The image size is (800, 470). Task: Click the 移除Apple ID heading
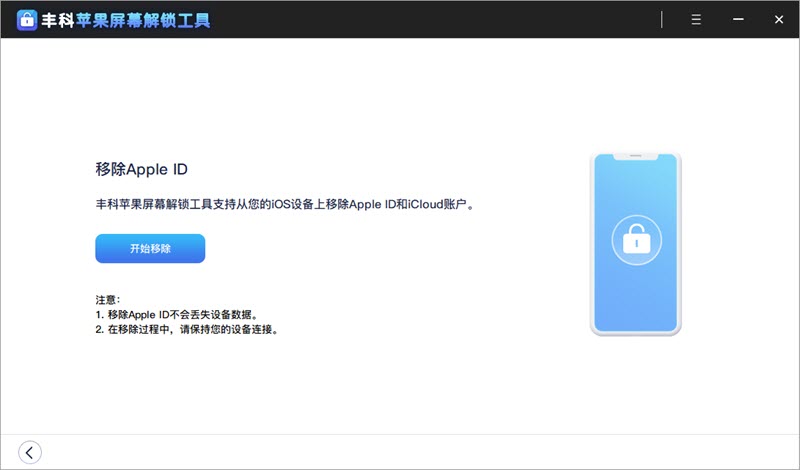(x=141, y=169)
